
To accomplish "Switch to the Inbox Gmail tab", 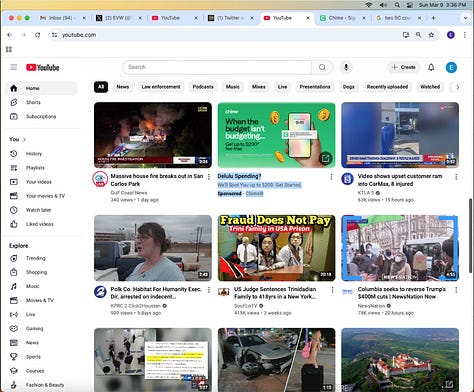I will 62,18.
